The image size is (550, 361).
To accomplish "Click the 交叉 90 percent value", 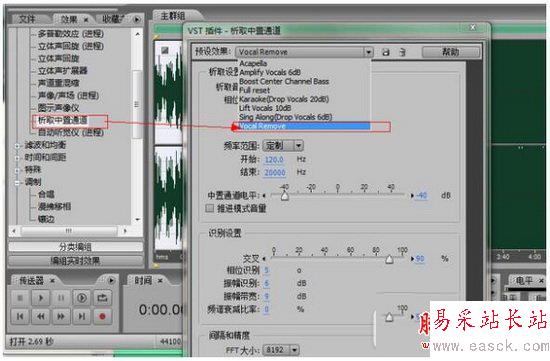I will (420, 259).
